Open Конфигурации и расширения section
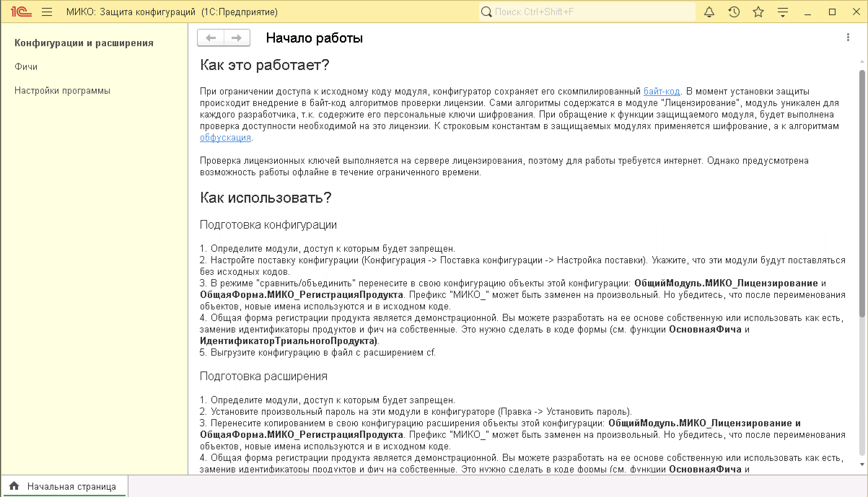Image resolution: width=868 pixels, height=497 pixels. pos(84,43)
